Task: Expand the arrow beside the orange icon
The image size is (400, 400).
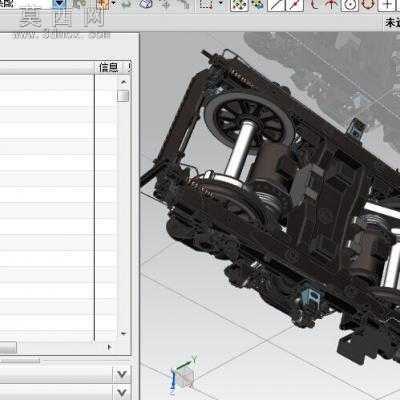Action: tap(114, 3)
